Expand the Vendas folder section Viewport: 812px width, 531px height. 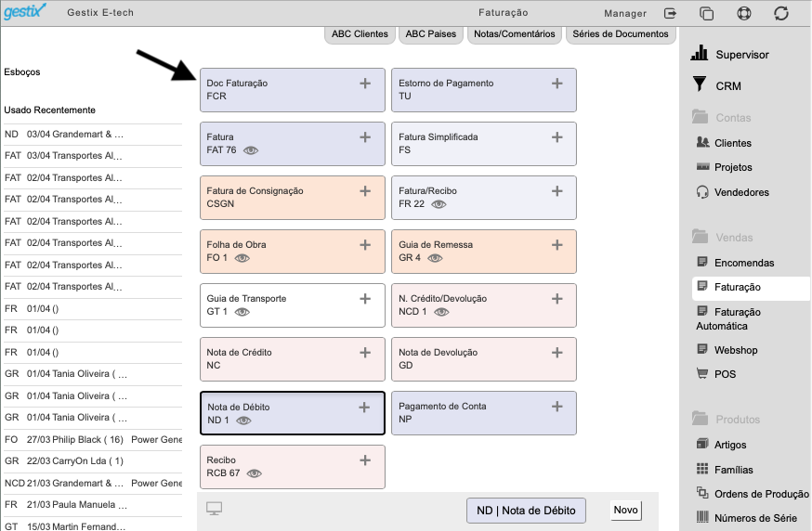click(723, 238)
